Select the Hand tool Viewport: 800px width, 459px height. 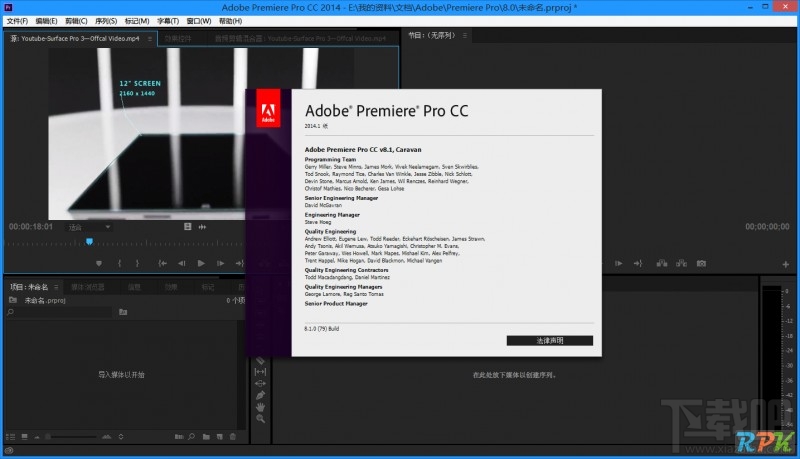point(260,407)
